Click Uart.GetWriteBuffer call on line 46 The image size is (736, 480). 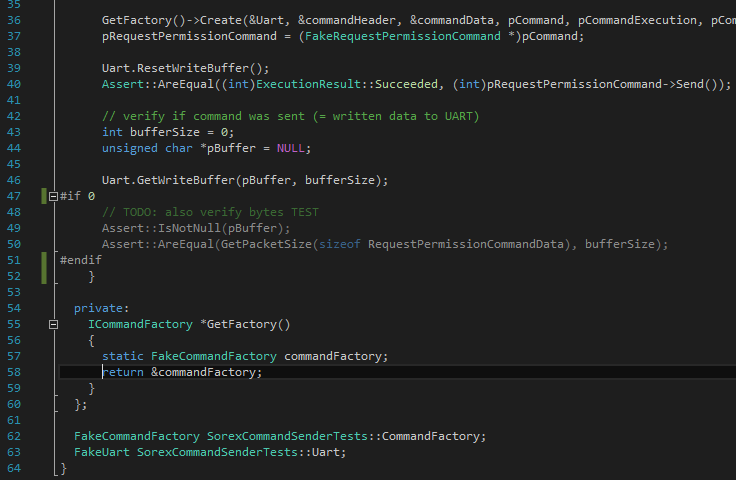(245, 180)
